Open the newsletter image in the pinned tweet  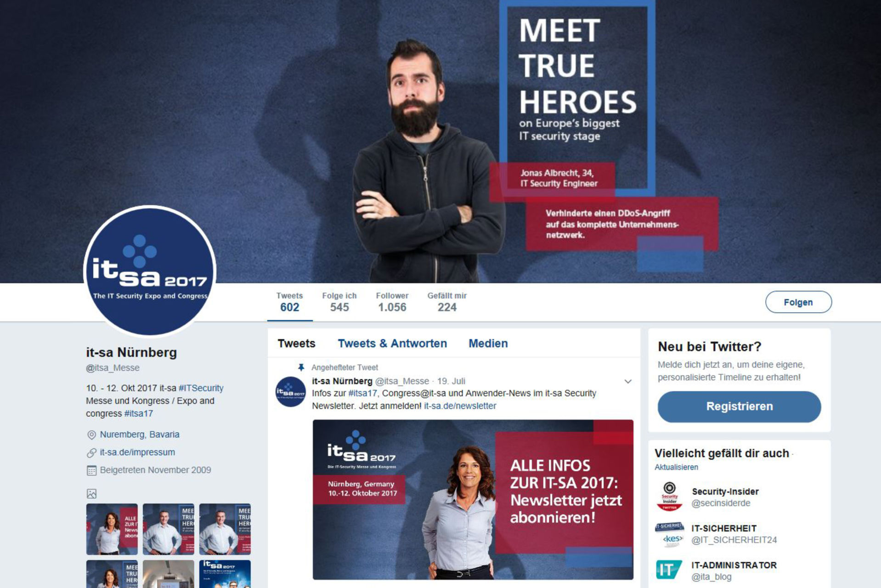(x=473, y=500)
